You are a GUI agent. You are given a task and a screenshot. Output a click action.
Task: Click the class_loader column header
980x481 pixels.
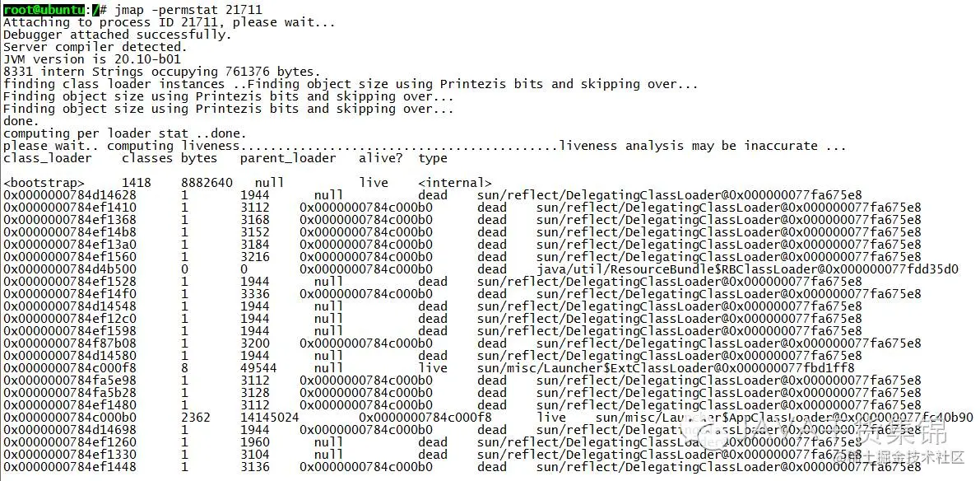(x=48, y=158)
